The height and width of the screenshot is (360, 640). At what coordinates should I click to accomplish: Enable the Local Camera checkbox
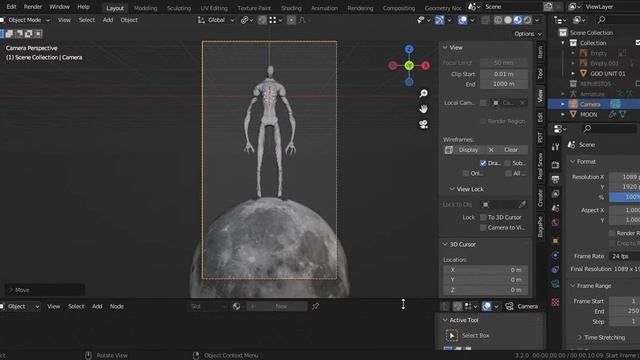tap(483, 103)
